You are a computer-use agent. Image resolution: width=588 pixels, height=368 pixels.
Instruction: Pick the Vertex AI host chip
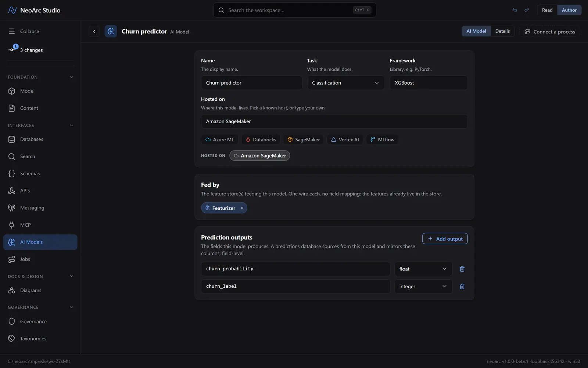[345, 140]
